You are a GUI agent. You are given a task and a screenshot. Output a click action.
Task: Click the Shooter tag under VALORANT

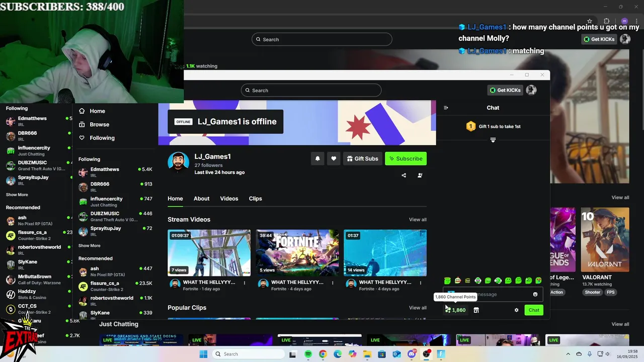click(592, 292)
